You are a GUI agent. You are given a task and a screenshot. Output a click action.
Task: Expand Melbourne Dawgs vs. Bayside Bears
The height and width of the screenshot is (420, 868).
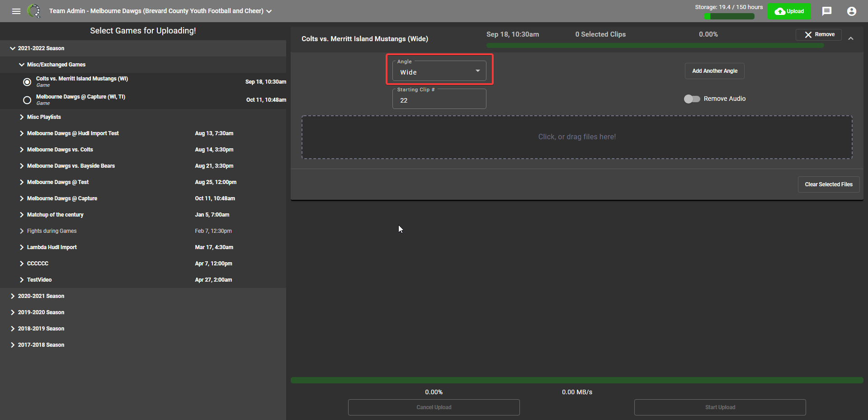(x=22, y=166)
